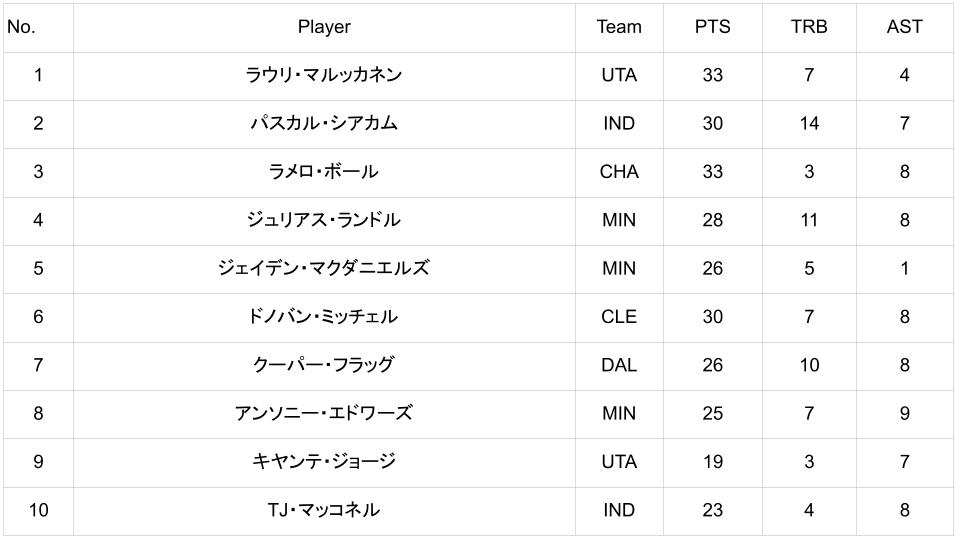This screenshot has width=960, height=540.
Task: Click the PTS column header
Action: [712, 27]
